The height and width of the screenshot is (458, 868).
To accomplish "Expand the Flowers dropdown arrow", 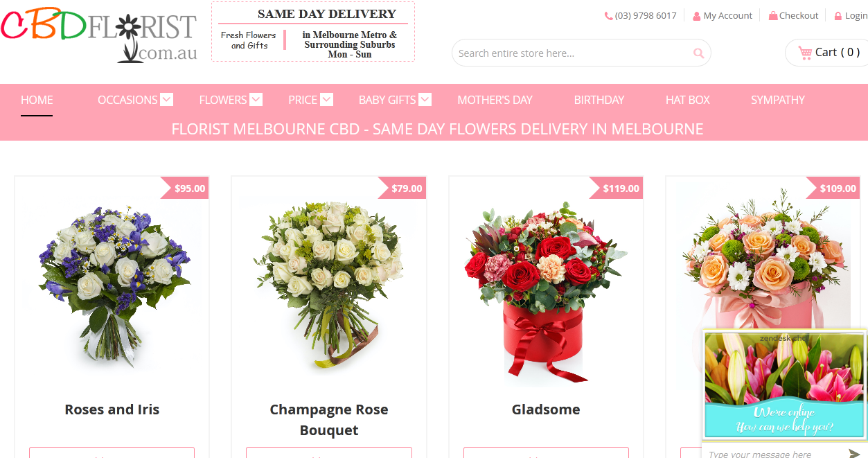I will 256,100.
